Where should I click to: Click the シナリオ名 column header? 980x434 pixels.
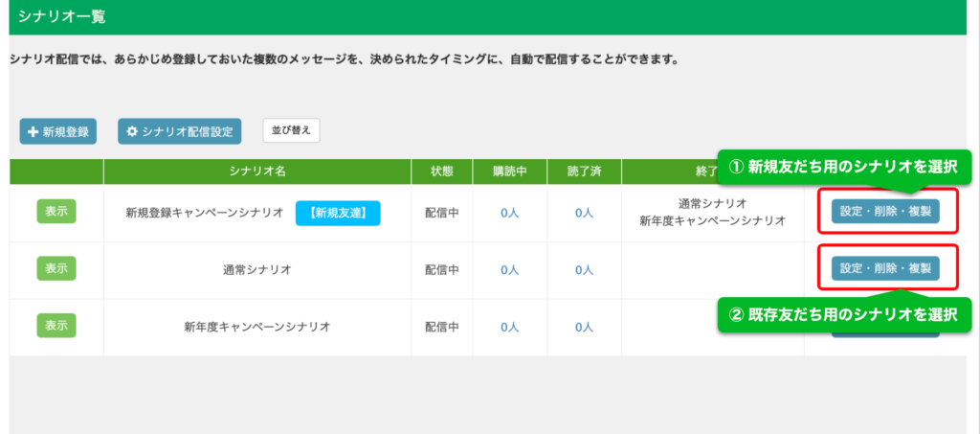click(x=257, y=171)
